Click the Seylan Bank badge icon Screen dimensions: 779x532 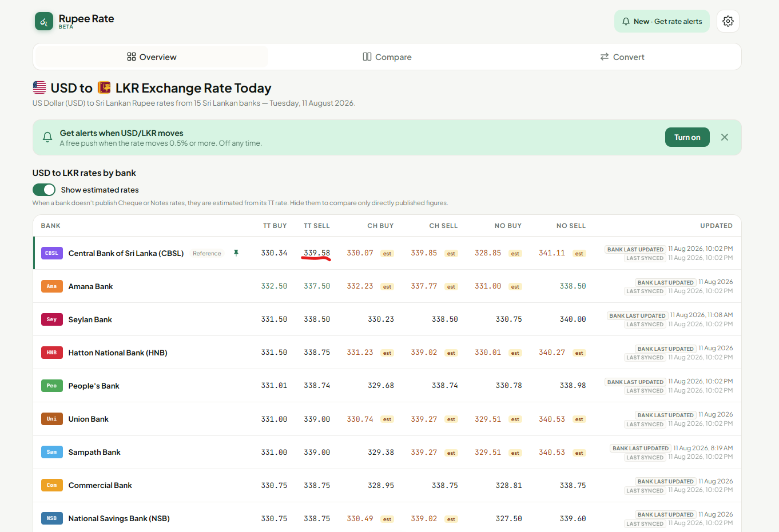[51, 319]
